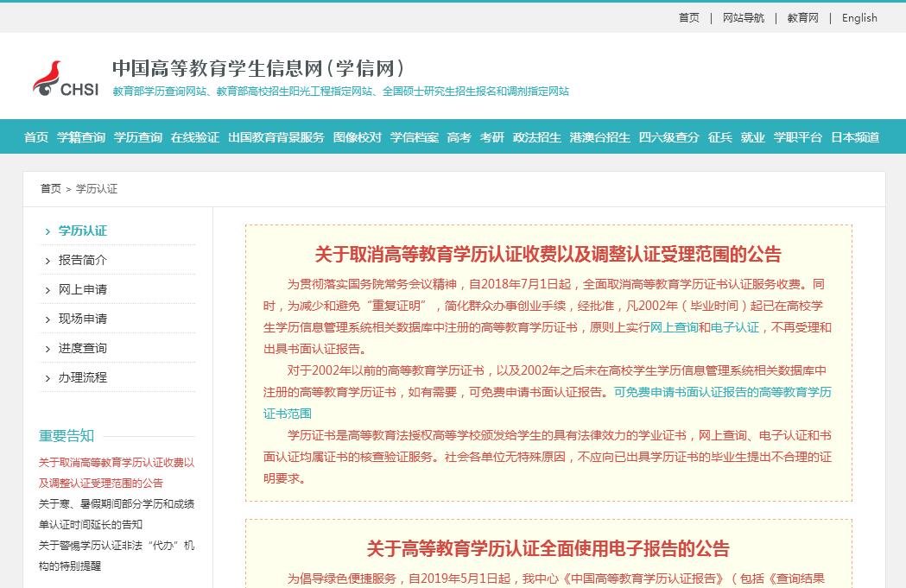Expand the 现场申请 sidebar chevron
The width and height of the screenshot is (906, 588).
[x=48, y=319]
